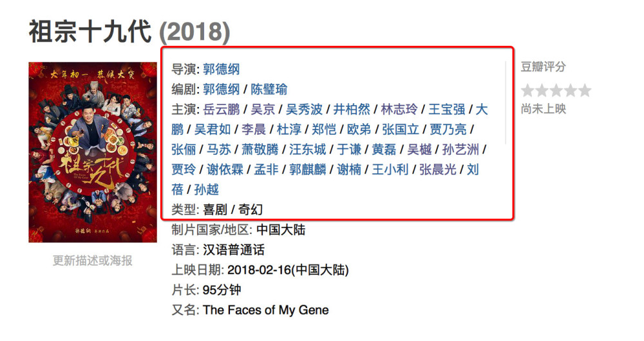This screenshot has height=341, width=644.
Task: Click the star rating icons
Action: pyautogui.click(x=556, y=90)
